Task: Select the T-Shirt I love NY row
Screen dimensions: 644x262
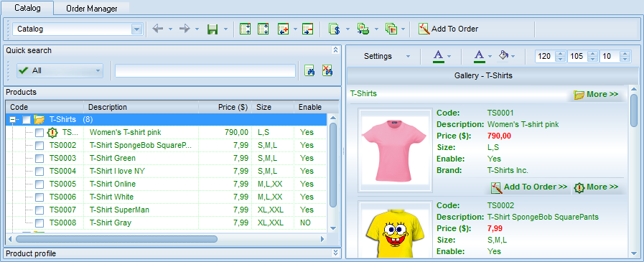Action: pyautogui.click(x=166, y=172)
